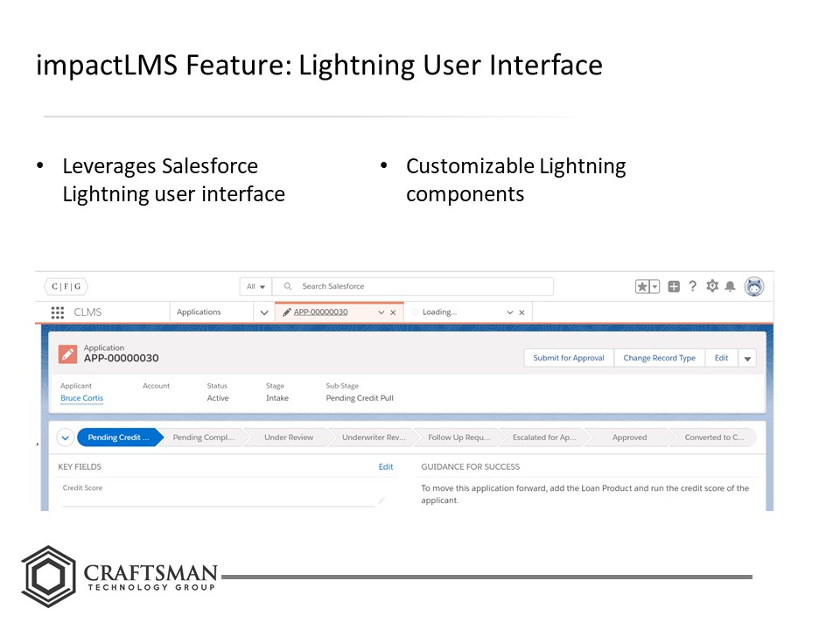This screenshot has width=840, height=630.
Task: Select Pending Credit path stage
Action: 118,437
